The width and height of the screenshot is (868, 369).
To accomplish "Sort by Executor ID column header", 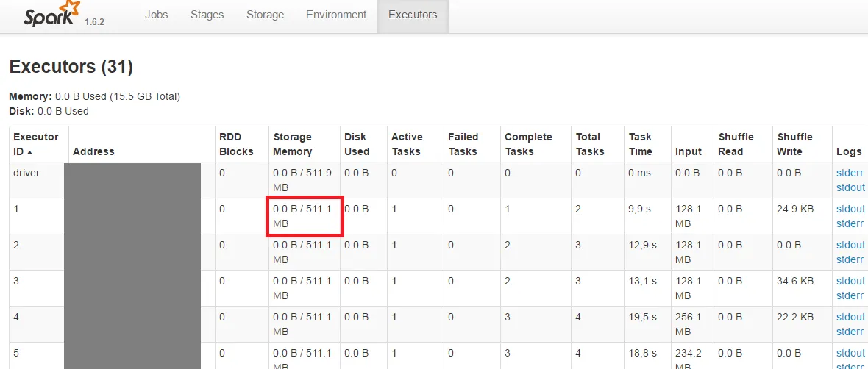I will pos(36,144).
